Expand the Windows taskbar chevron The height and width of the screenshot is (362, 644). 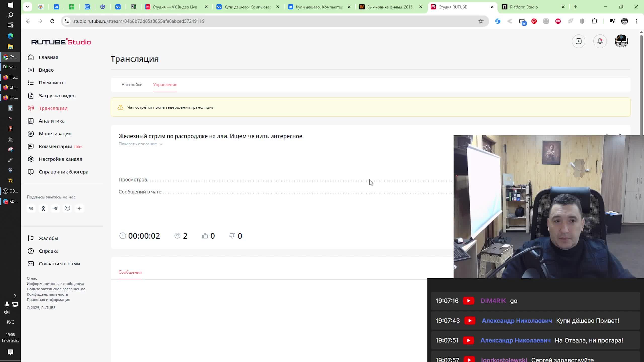pos(15,296)
